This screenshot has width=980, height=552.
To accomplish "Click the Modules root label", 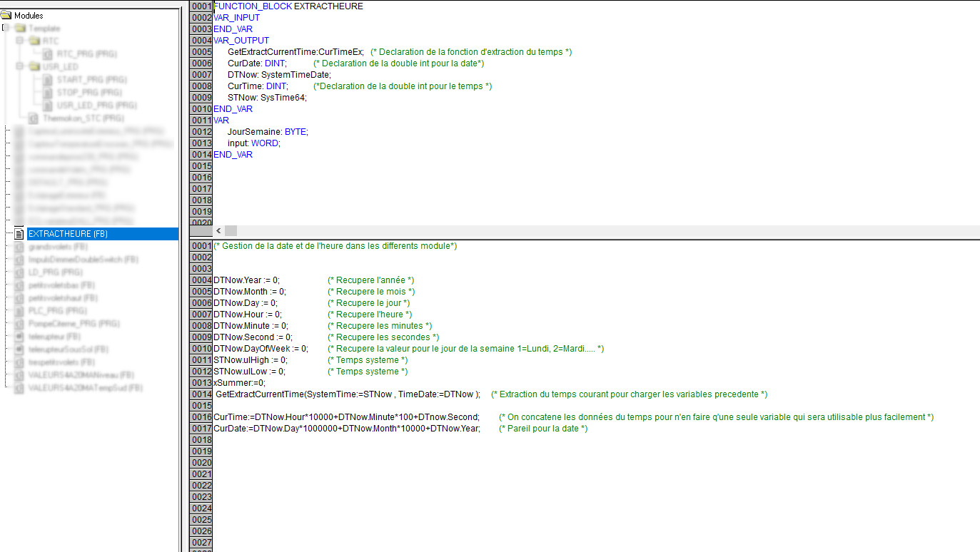I will tap(29, 16).
